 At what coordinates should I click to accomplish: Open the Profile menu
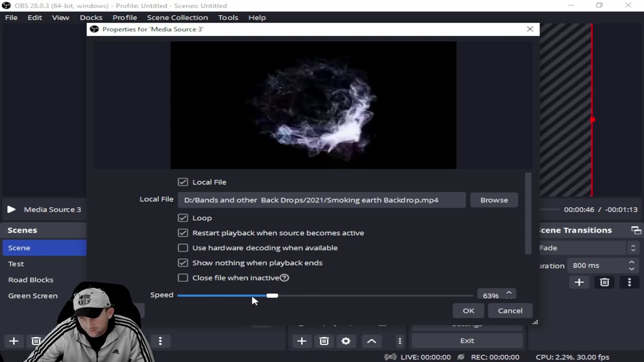tap(125, 18)
